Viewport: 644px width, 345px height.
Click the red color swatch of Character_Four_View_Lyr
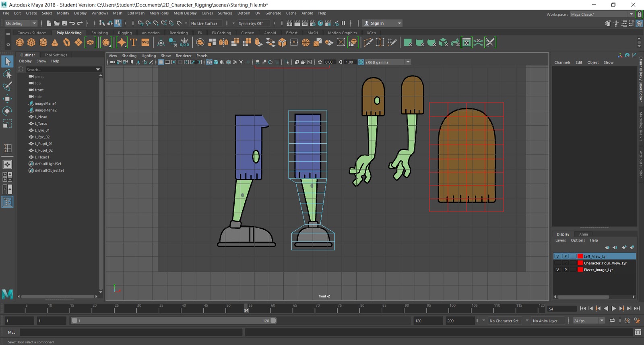coord(580,263)
